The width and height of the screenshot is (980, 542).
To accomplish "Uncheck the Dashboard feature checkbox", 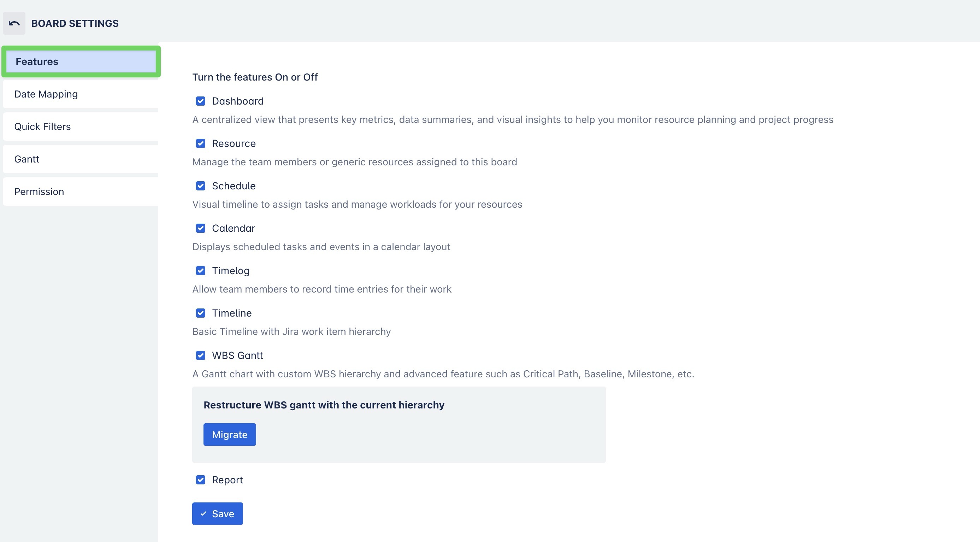I will (201, 101).
